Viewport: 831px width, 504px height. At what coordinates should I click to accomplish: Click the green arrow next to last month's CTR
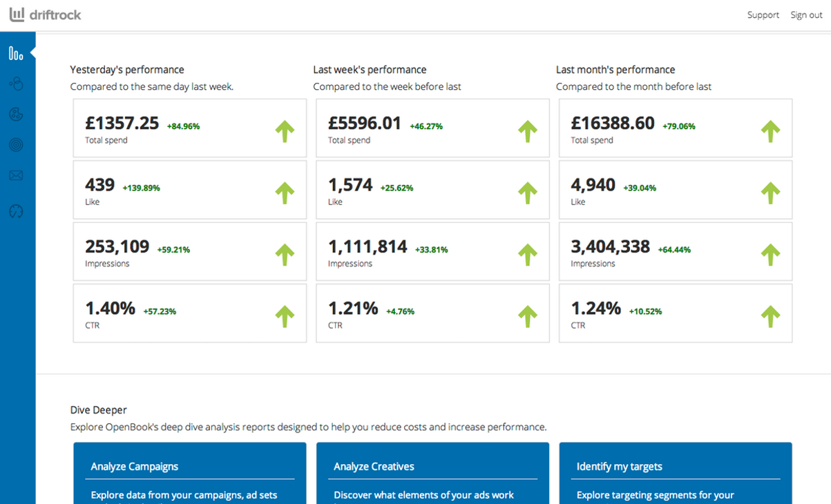point(770,316)
